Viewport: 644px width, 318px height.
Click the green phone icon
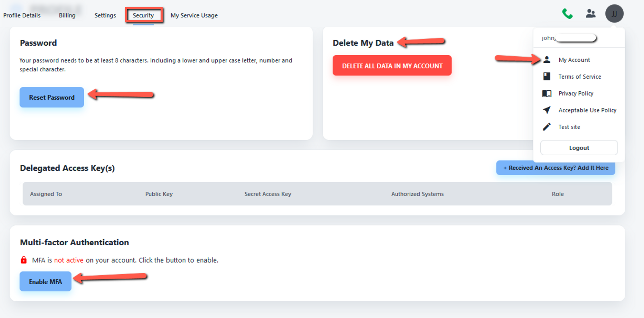click(567, 14)
